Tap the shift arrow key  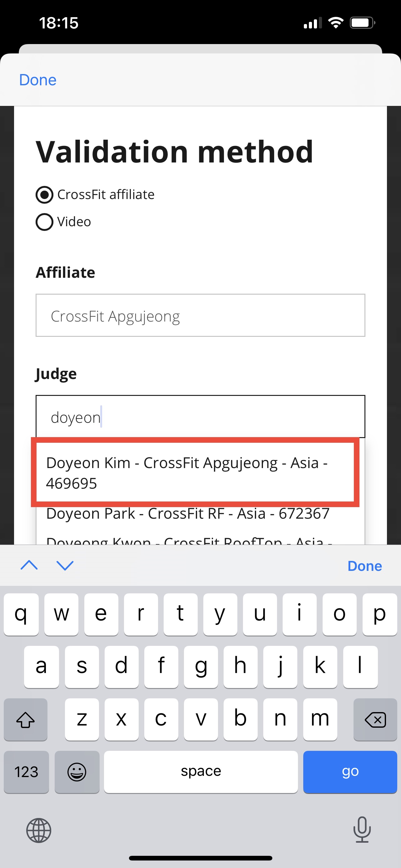[26, 720]
